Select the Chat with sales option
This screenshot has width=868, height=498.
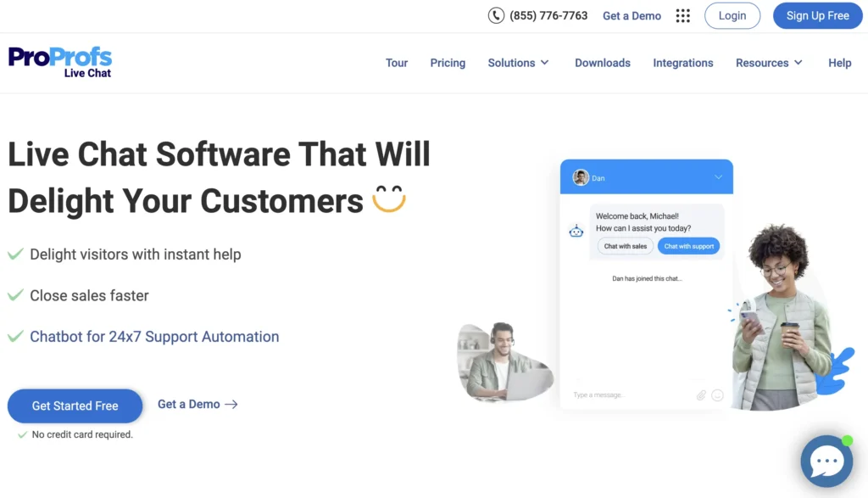coord(626,246)
